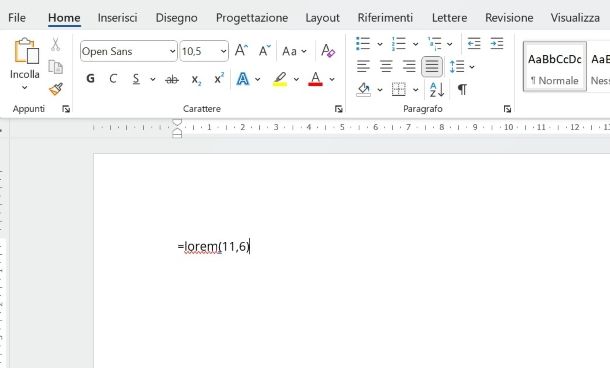
Task: Click the horizontal ruler at 5
Action: pyautogui.click(x=342, y=127)
